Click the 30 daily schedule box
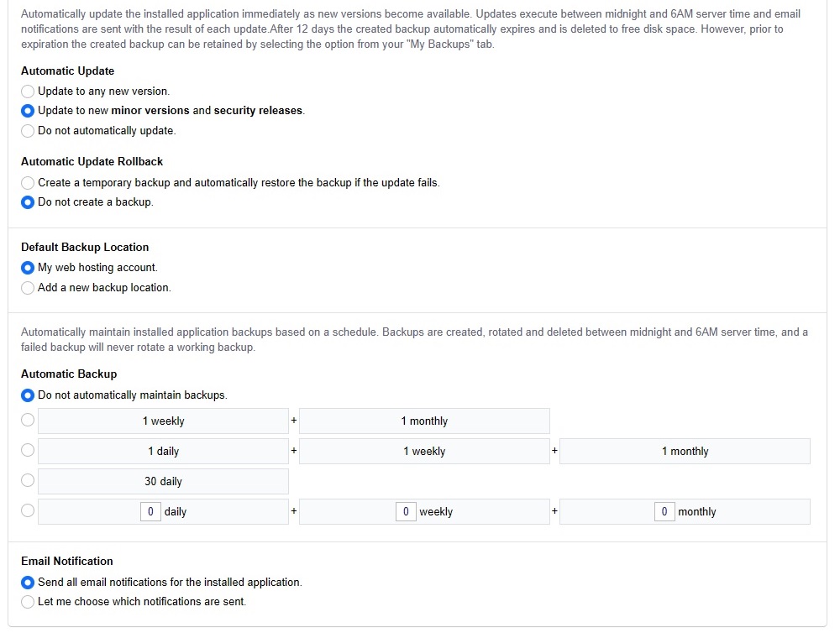The width and height of the screenshot is (840, 638). [164, 480]
